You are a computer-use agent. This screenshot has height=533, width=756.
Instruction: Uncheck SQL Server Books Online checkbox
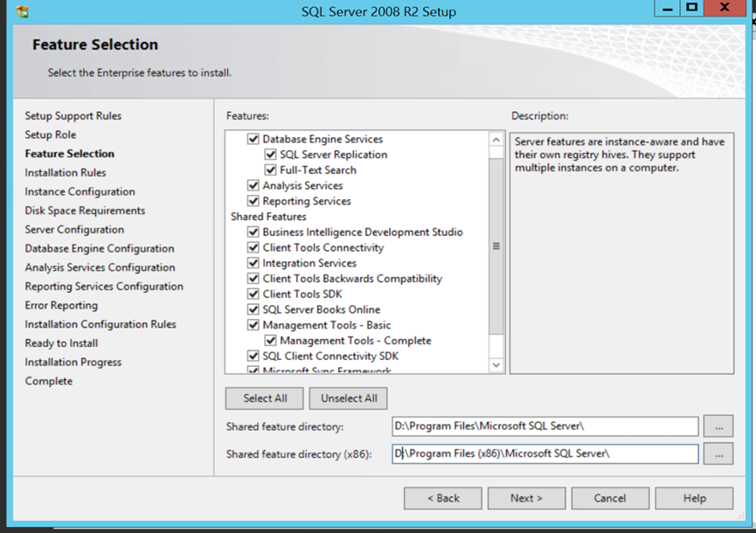pyautogui.click(x=253, y=309)
